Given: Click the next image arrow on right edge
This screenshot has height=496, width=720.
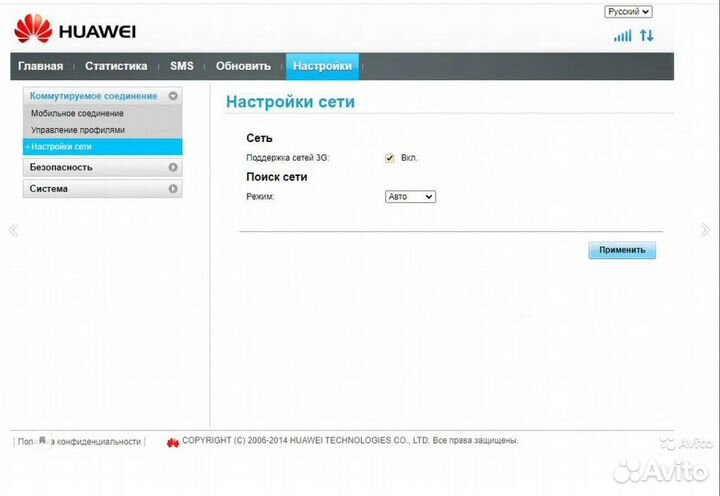Looking at the screenshot, I should pyautogui.click(x=706, y=230).
